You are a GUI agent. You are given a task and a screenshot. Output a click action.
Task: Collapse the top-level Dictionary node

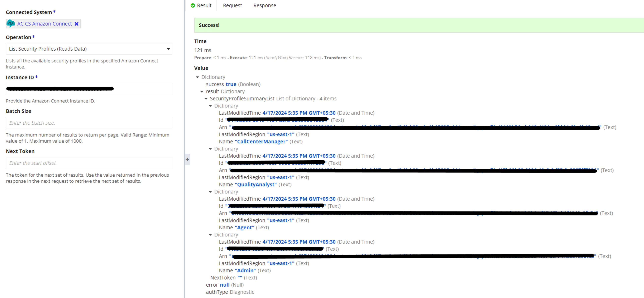click(197, 77)
